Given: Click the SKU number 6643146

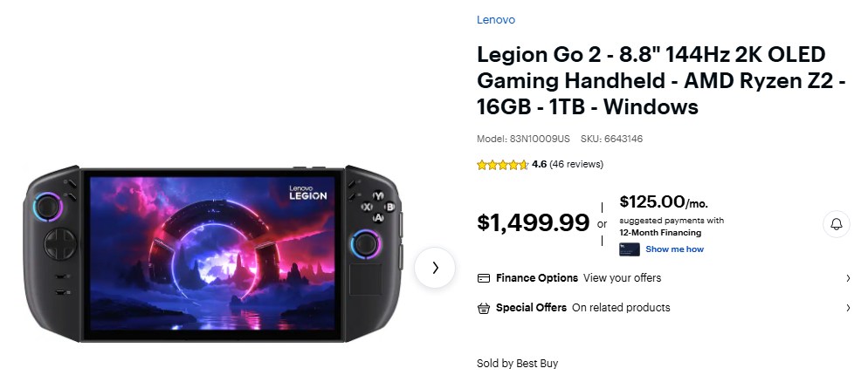Looking at the screenshot, I should pos(623,139).
